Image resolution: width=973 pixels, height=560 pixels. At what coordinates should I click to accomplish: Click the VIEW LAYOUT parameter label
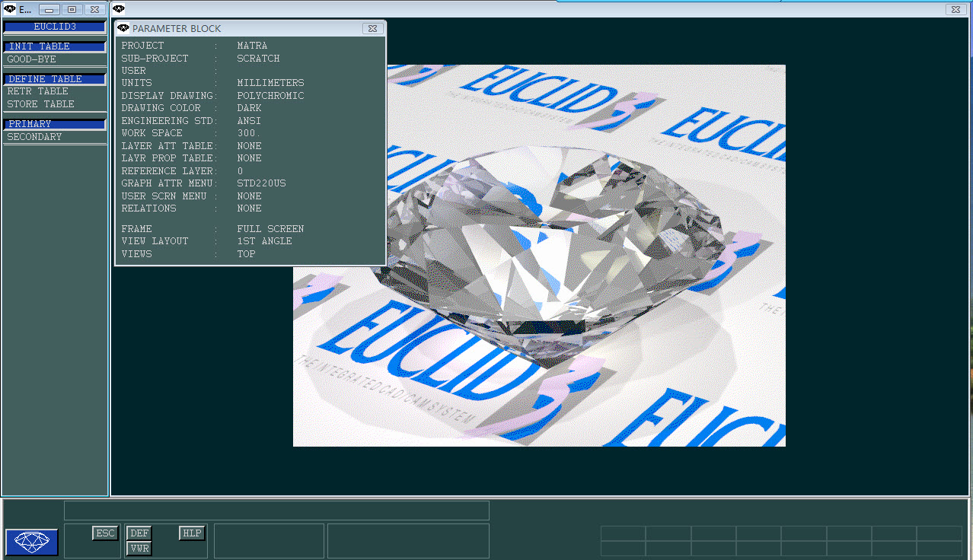155,241
